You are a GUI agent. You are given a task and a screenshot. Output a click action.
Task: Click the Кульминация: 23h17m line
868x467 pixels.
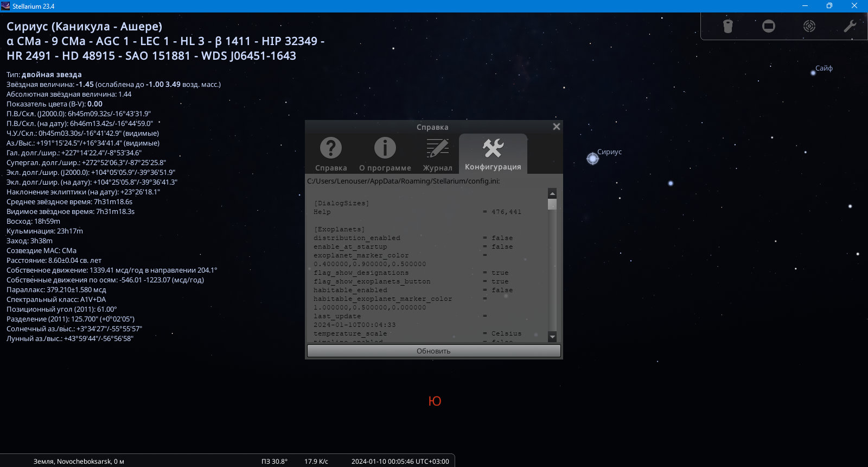44,231
